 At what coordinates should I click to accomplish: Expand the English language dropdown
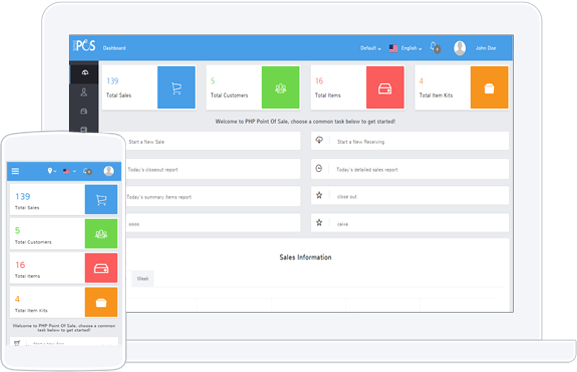[x=406, y=48]
